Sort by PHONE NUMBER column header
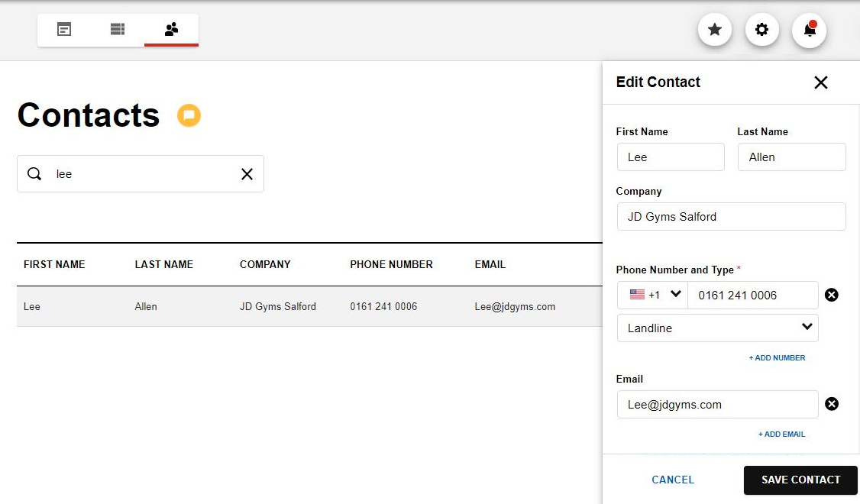860x504 pixels. (392, 264)
